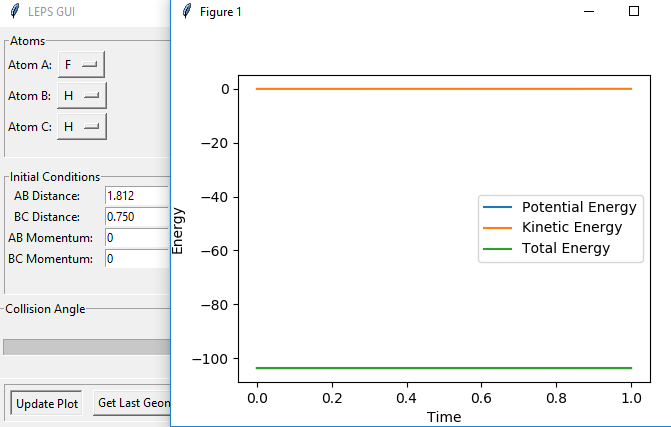
Task: Click into the BC Momentum field
Action: click(137, 258)
